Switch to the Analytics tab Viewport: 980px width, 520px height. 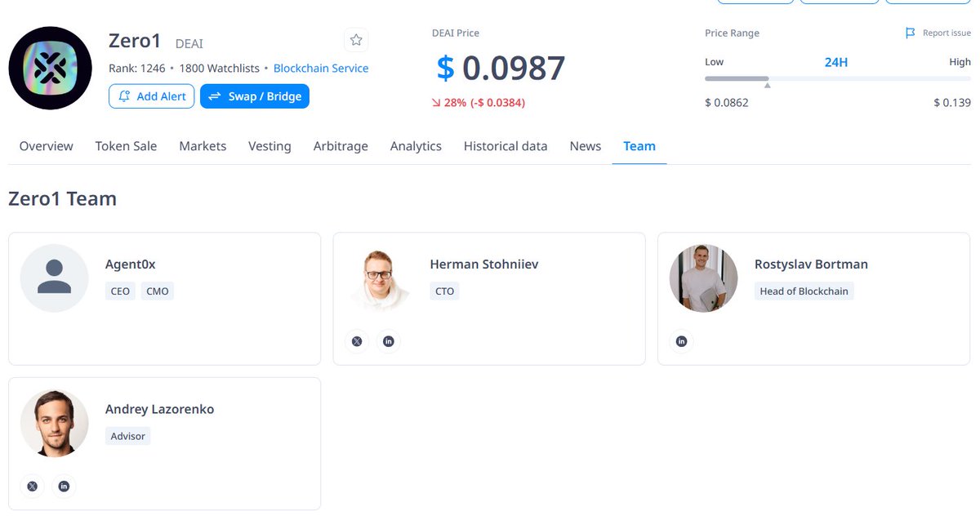416,146
